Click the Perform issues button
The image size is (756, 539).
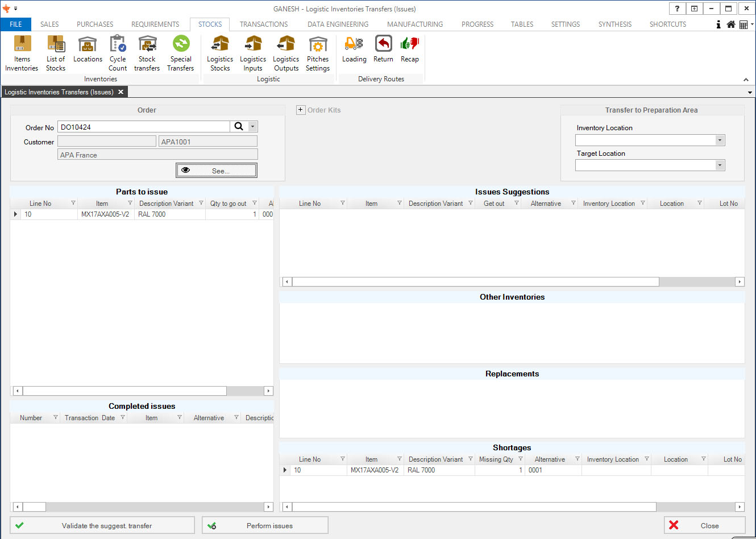(265, 525)
